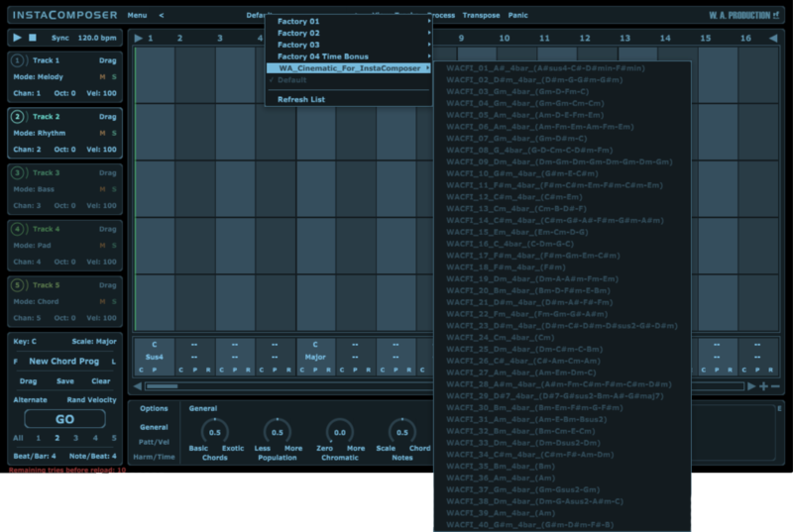Click the Track 2 number circle icon

pyautogui.click(x=18, y=117)
